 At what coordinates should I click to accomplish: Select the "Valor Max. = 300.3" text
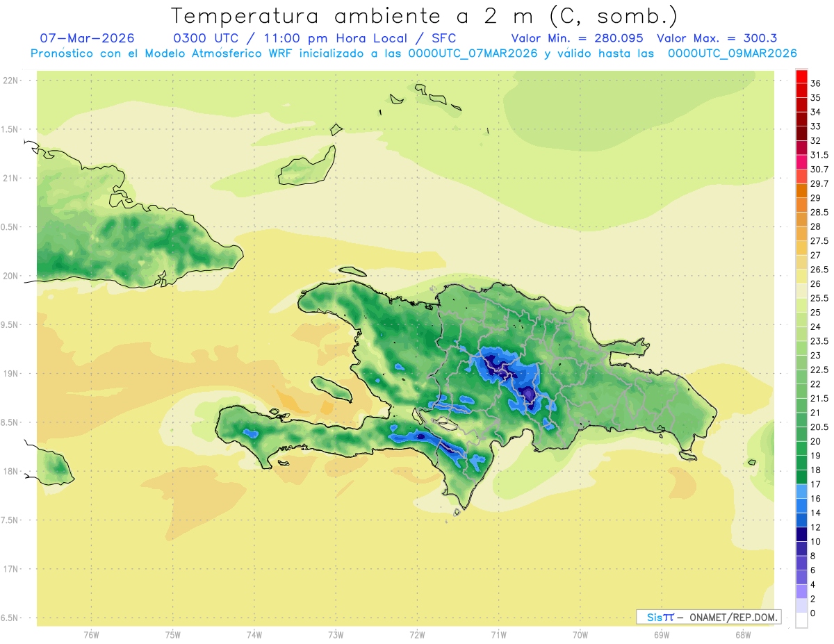(717, 38)
